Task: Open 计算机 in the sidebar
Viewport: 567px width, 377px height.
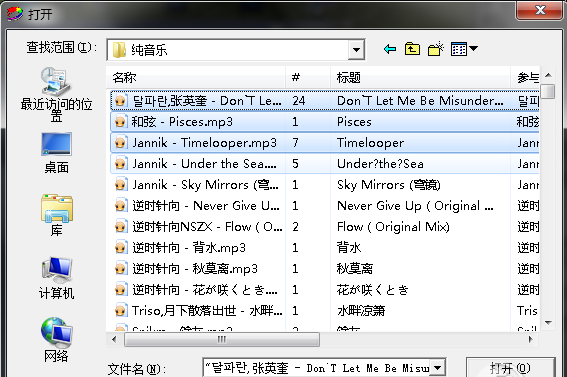Action: coord(56,278)
